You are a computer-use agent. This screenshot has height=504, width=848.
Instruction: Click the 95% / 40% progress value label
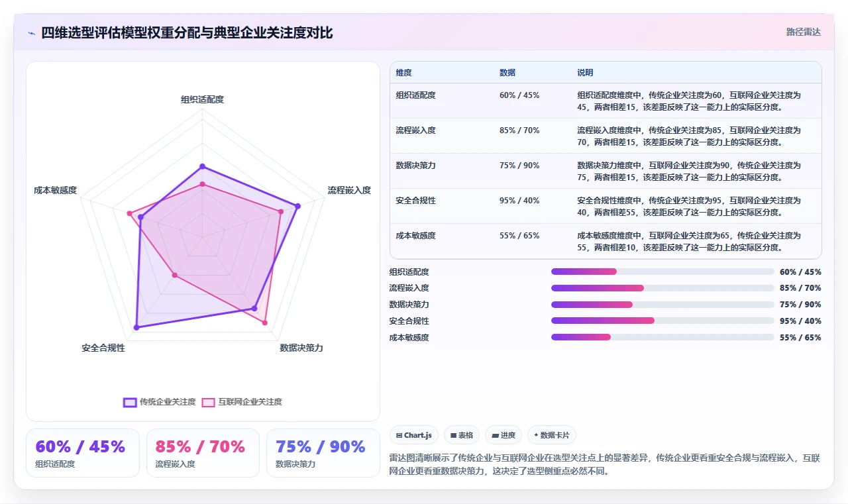click(x=800, y=321)
